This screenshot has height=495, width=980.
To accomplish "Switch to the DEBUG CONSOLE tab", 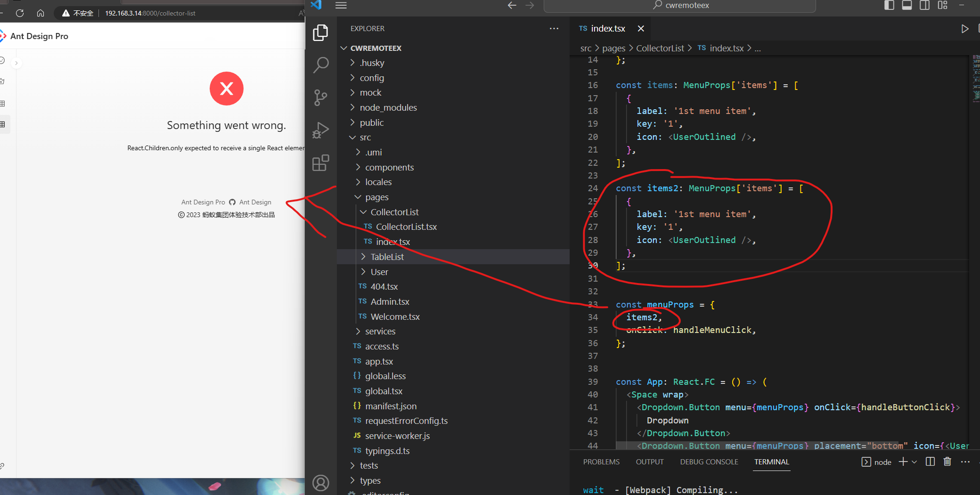I will click(x=709, y=462).
